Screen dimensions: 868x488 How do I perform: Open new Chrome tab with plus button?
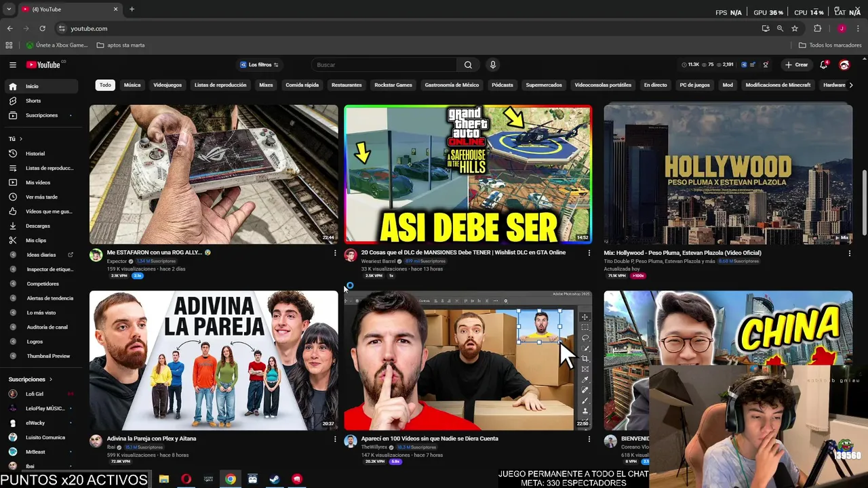pyautogui.click(x=132, y=9)
